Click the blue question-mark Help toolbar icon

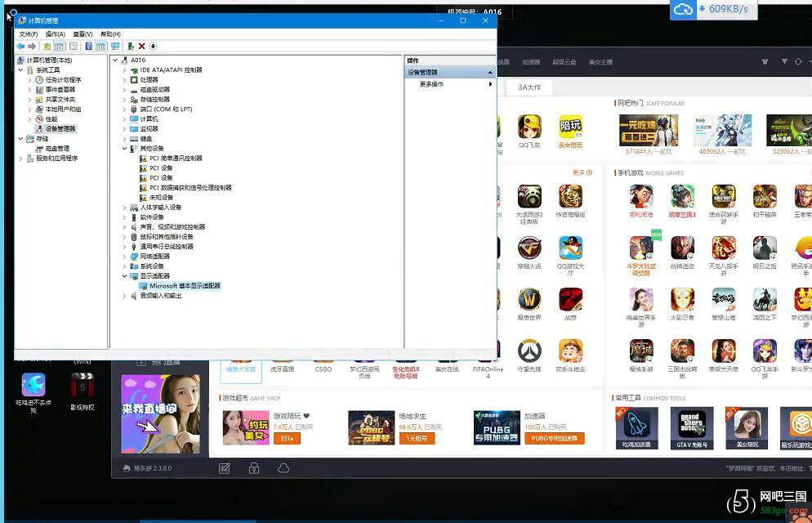click(88, 47)
